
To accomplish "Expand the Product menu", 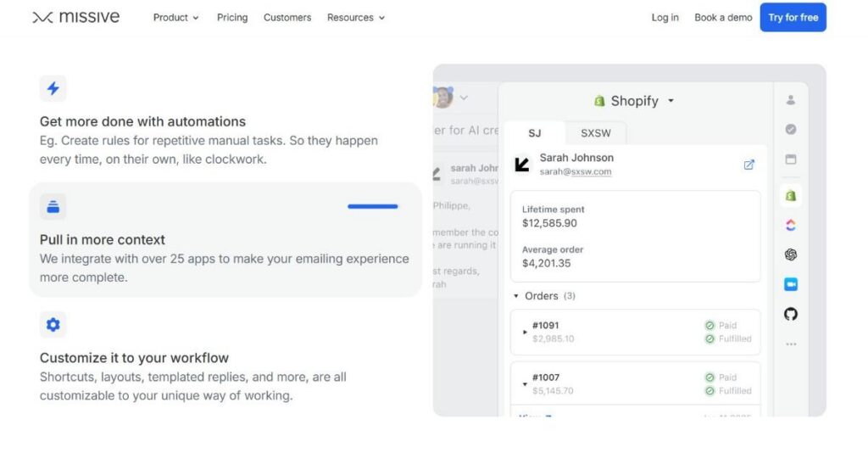I will click(175, 18).
